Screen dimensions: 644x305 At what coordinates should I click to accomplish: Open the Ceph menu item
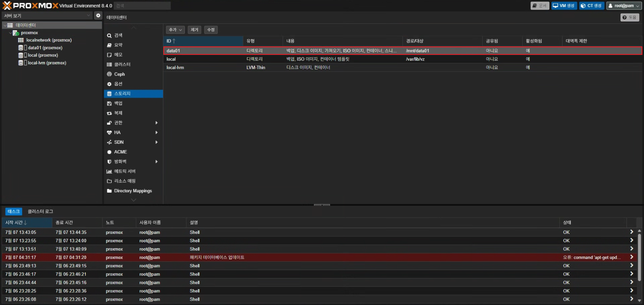click(134, 74)
